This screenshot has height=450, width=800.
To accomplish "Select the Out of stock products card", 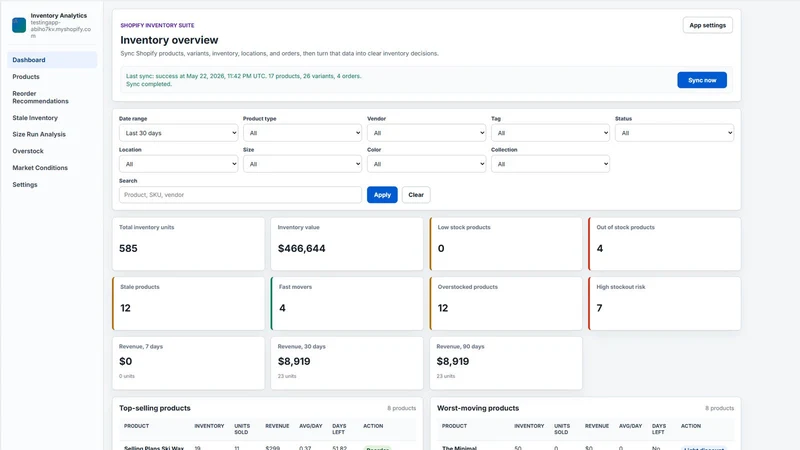I will coord(664,244).
